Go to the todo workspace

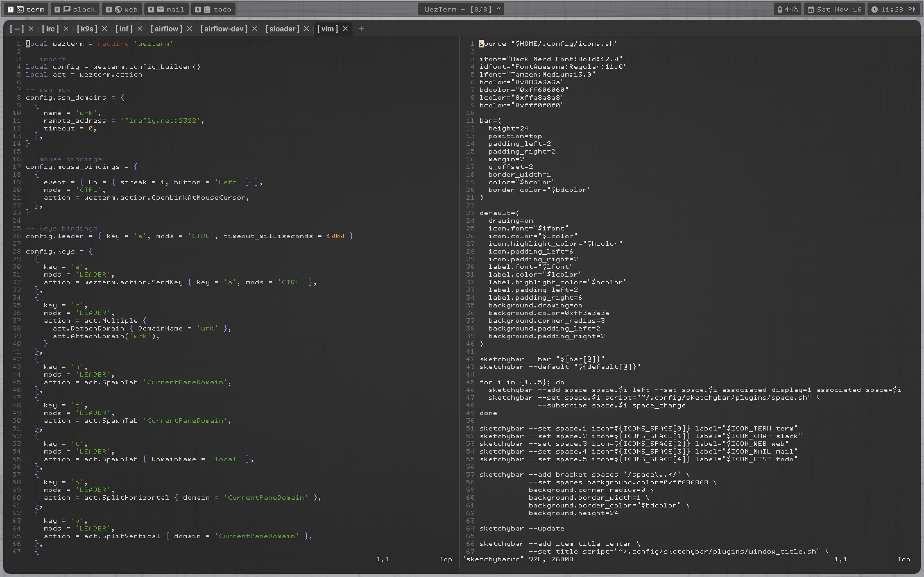click(x=213, y=9)
